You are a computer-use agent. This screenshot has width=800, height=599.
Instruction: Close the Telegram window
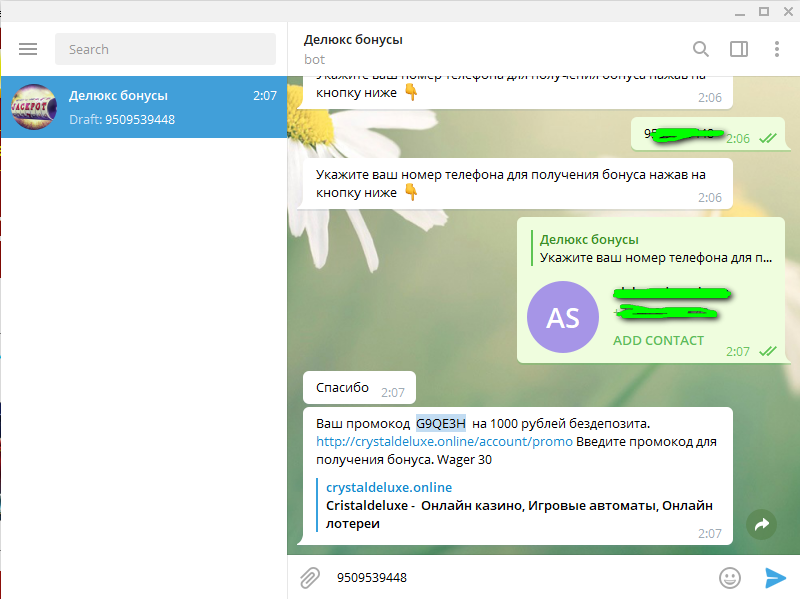tap(788, 11)
